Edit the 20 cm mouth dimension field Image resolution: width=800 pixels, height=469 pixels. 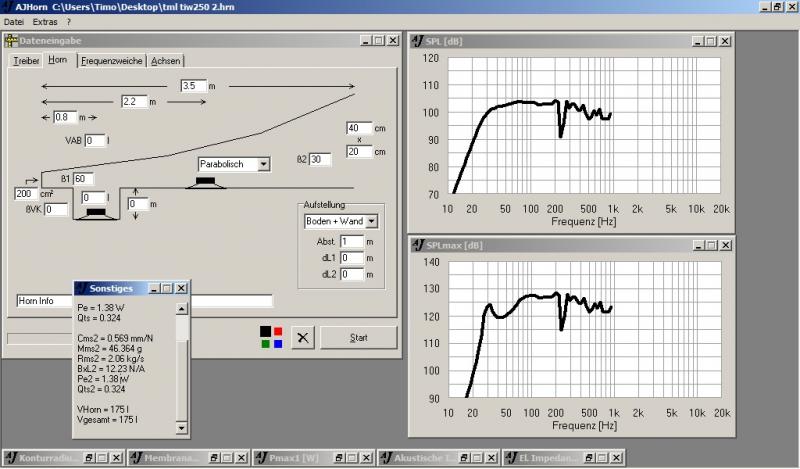[x=359, y=152]
